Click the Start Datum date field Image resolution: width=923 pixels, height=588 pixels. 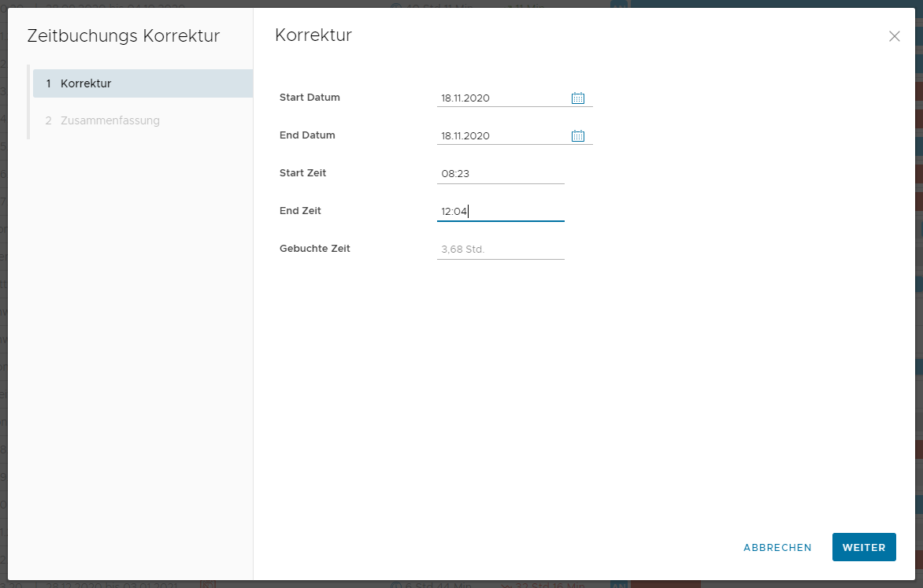[x=501, y=98]
